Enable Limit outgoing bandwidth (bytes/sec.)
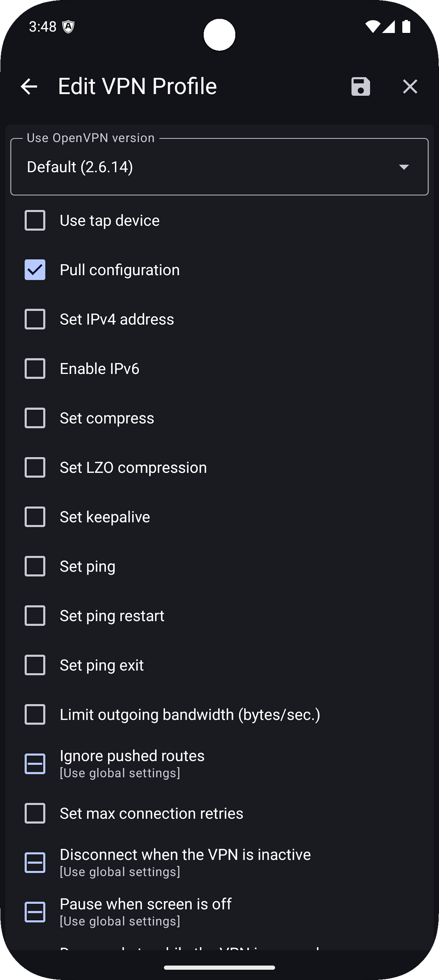The image size is (439, 980). [35, 714]
